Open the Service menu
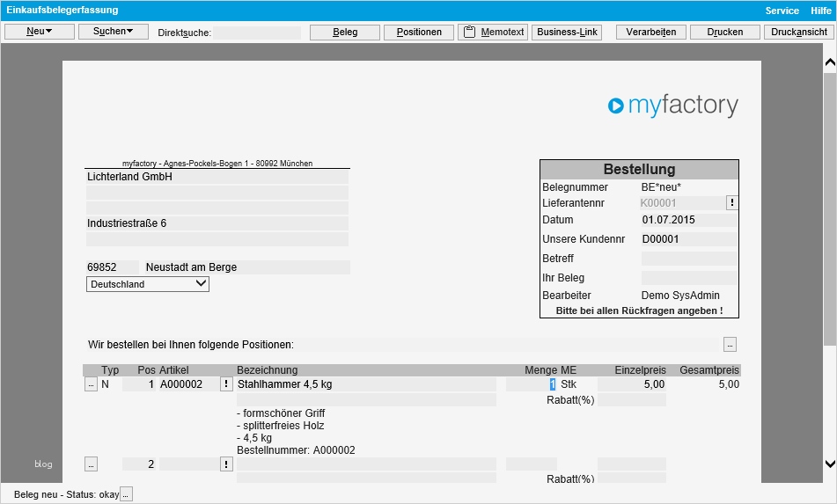Viewport: 837px width, 504px height. [x=782, y=11]
